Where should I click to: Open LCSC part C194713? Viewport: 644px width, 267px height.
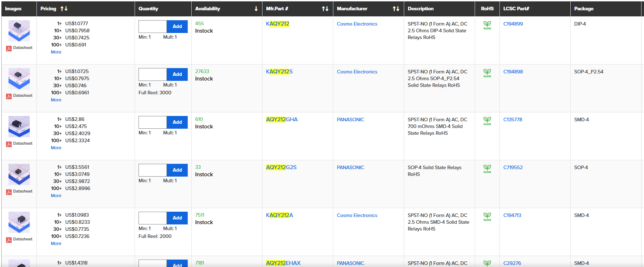click(512, 215)
